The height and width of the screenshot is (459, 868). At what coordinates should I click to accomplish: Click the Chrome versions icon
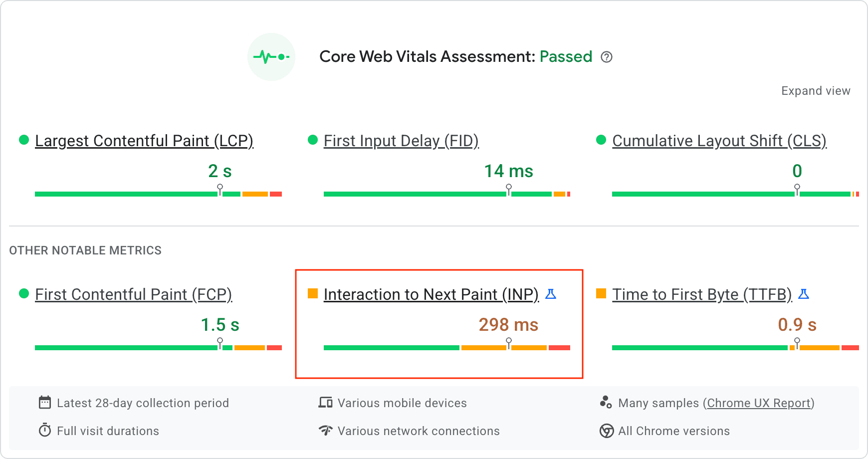point(606,431)
